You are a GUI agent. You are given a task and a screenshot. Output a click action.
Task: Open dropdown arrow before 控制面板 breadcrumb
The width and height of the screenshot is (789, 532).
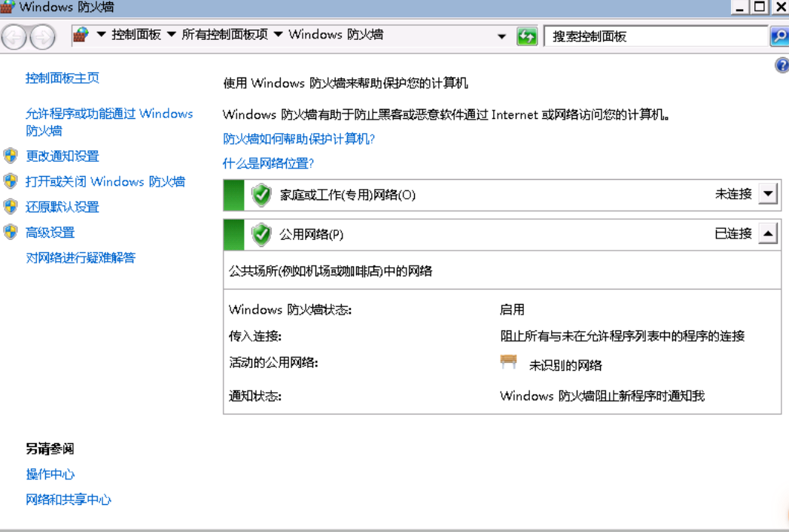(101, 35)
